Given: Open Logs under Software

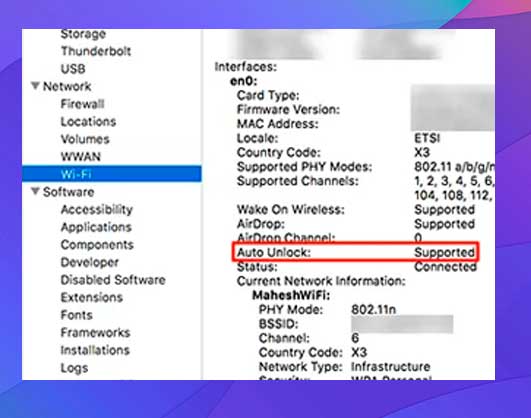Looking at the screenshot, I should (x=75, y=368).
